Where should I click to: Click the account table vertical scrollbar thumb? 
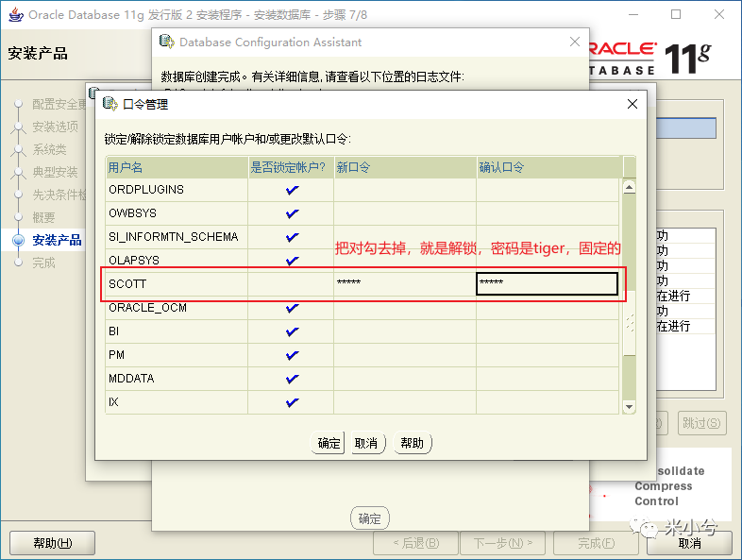629,323
